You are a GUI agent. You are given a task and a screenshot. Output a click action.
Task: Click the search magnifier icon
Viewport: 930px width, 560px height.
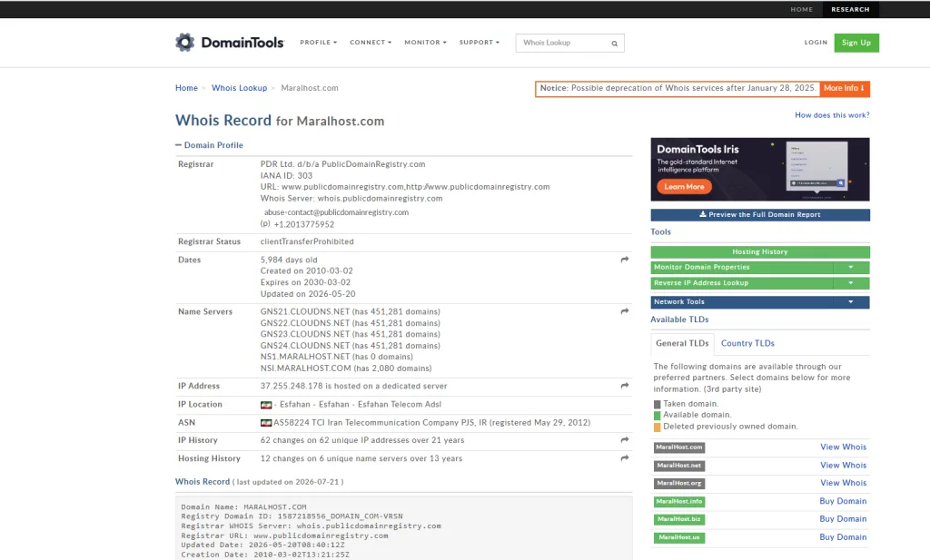pos(615,44)
